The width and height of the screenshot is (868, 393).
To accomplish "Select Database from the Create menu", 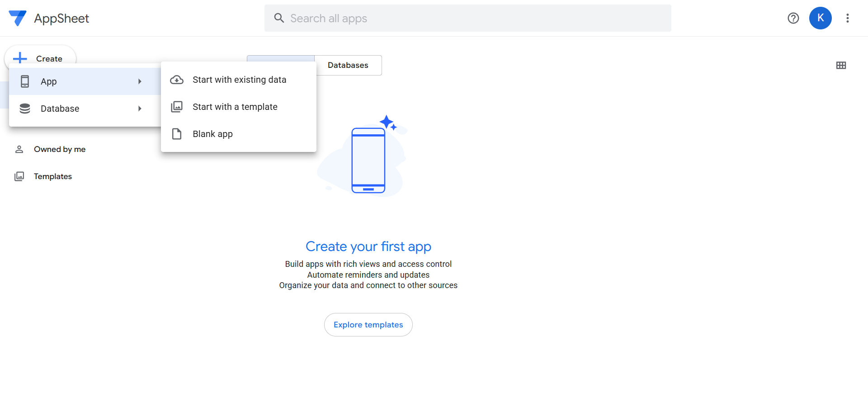I will point(85,109).
